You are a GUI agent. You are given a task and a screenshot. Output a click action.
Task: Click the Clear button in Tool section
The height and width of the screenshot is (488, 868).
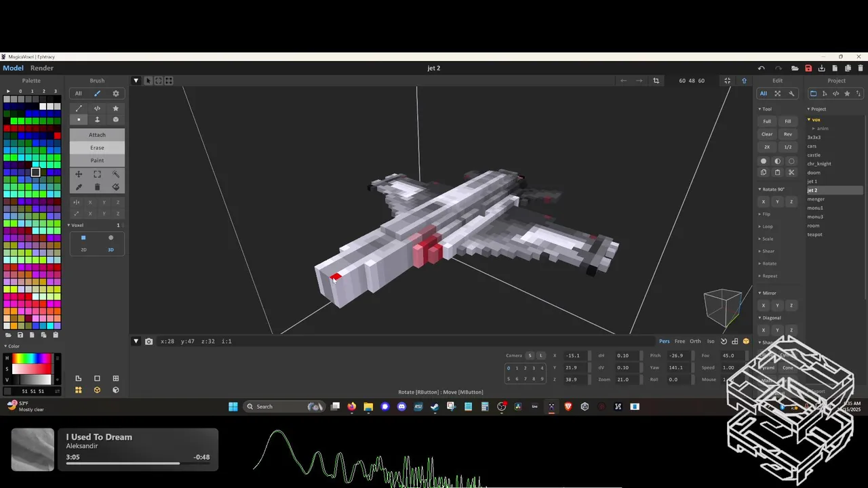[x=767, y=134]
